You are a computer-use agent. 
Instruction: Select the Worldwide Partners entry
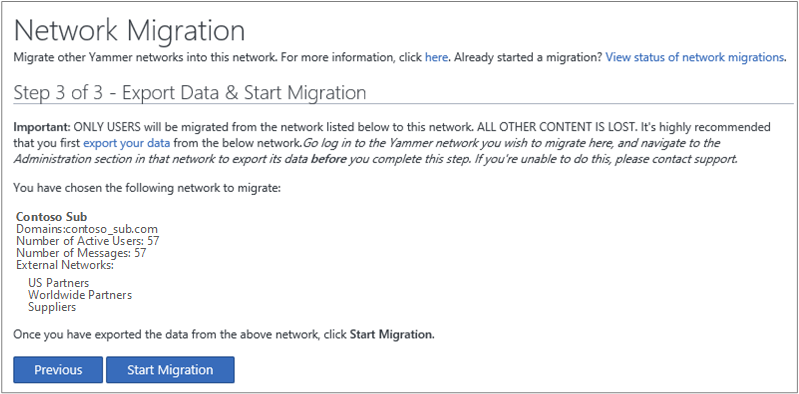click(x=80, y=295)
